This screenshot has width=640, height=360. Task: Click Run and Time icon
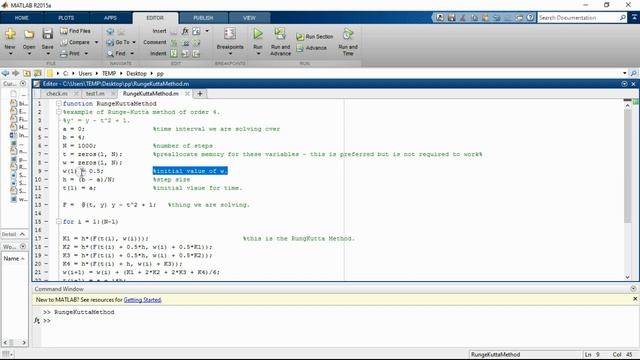tap(348, 34)
